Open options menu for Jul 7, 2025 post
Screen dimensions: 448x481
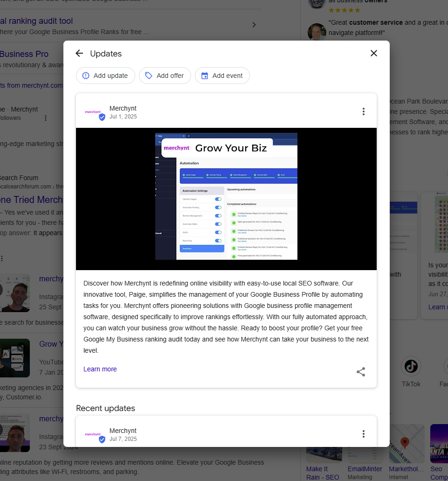(x=364, y=434)
